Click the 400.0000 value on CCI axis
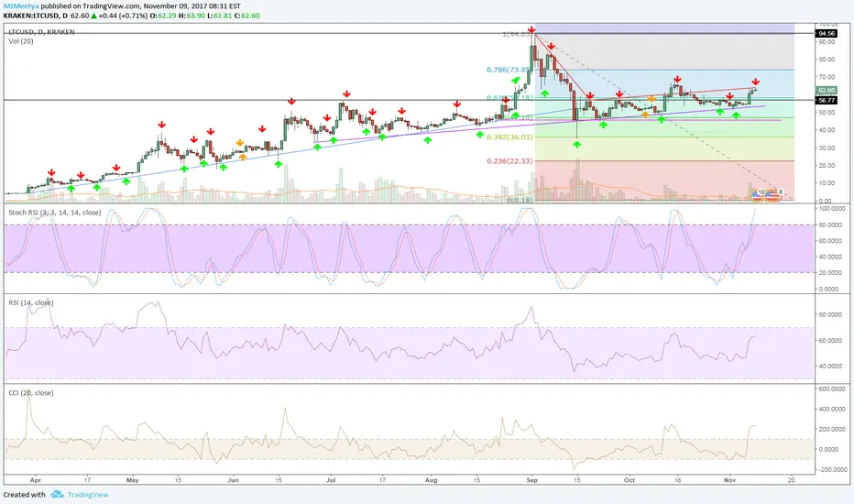The height and width of the screenshot is (504, 854). (x=830, y=410)
